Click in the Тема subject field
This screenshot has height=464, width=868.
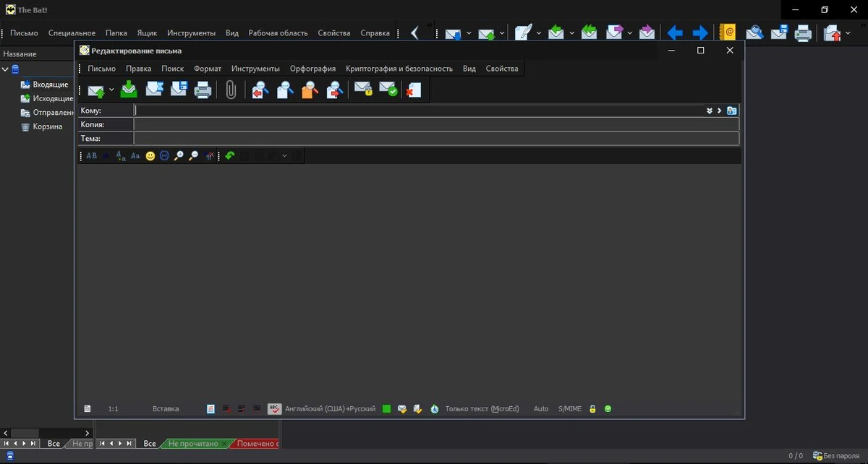point(436,138)
